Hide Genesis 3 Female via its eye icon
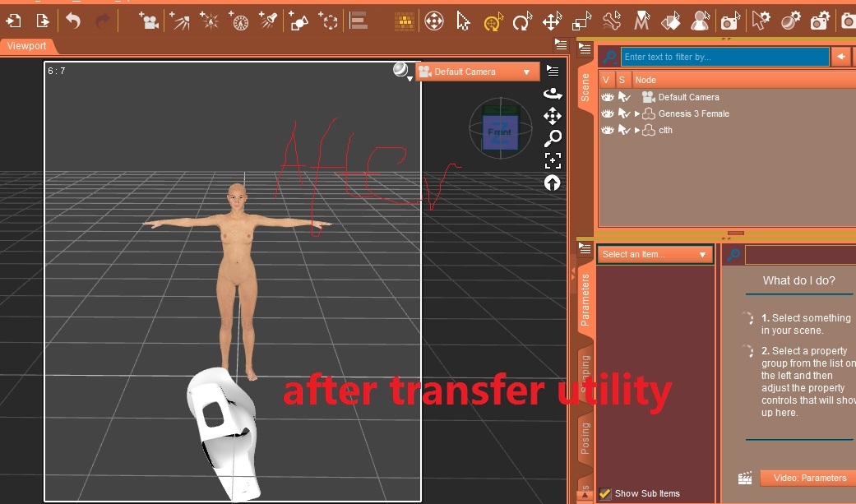This screenshot has height=504, width=856. [x=608, y=113]
